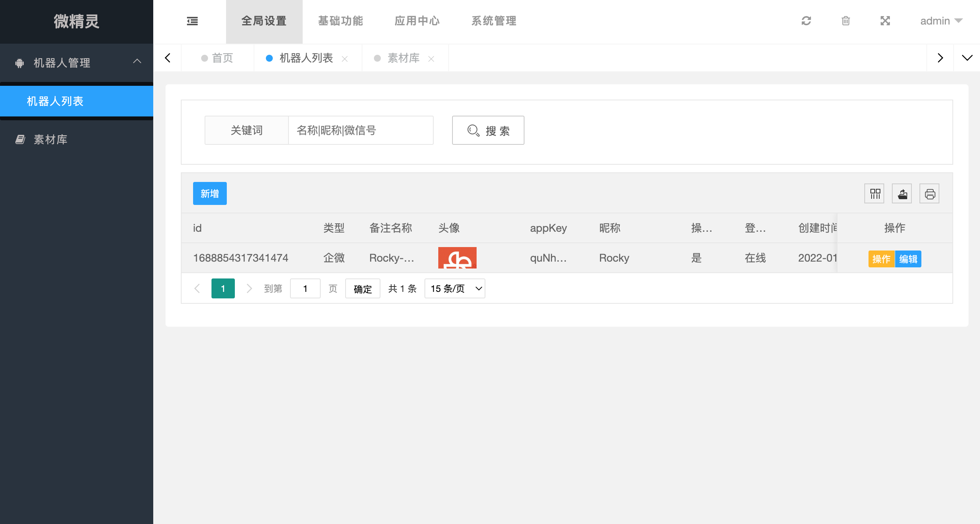Image resolution: width=980 pixels, height=524 pixels.
Task: Switch to the 素材库 page tab
Action: click(403, 58)
